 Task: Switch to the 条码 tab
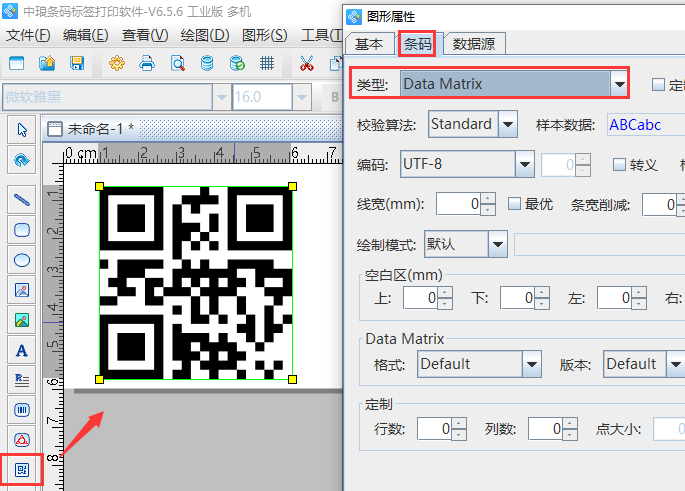click(x=418, y=44)
